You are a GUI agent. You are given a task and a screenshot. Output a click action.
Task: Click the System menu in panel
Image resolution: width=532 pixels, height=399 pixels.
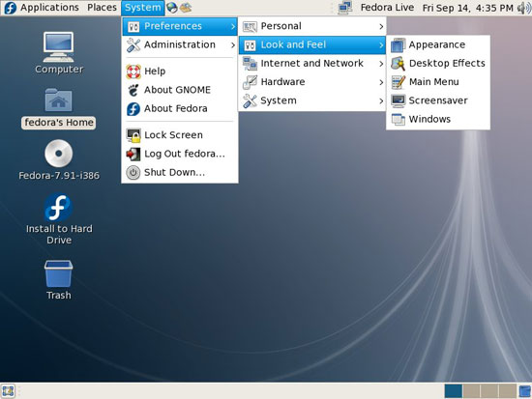(142, 8)
